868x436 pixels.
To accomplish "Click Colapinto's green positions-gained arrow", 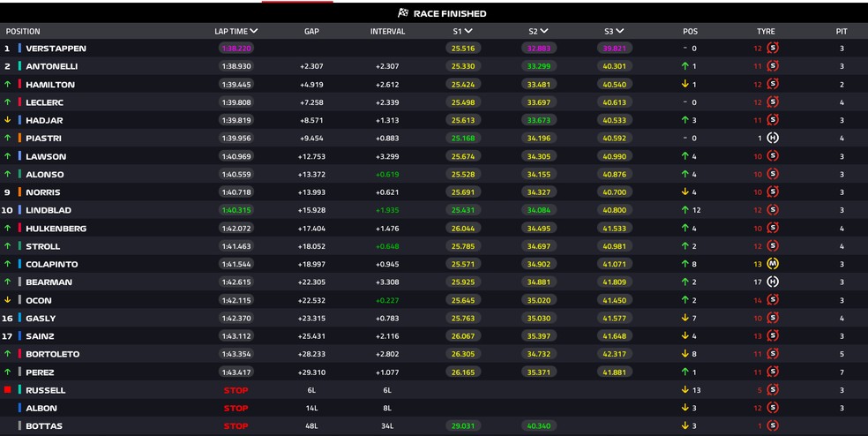I will [685, 264].
